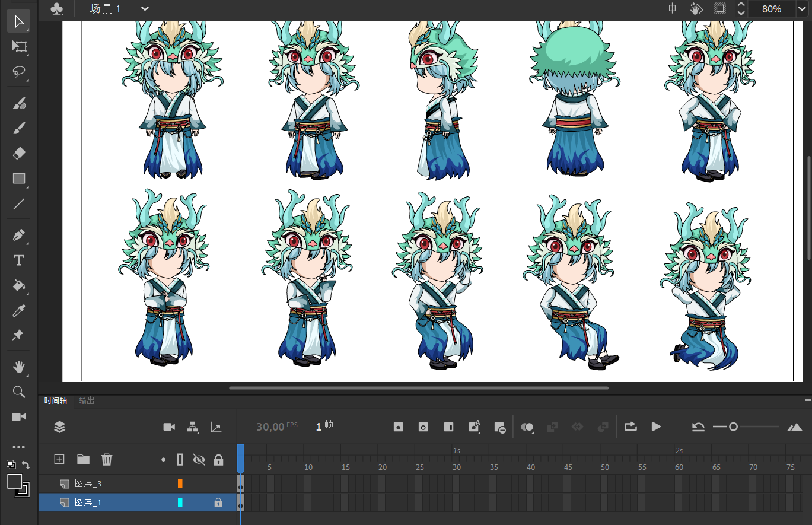Click the layers stack icon in timeline
Image resolution: width=812 pixels, height=525 pixels.
(59, 427)
